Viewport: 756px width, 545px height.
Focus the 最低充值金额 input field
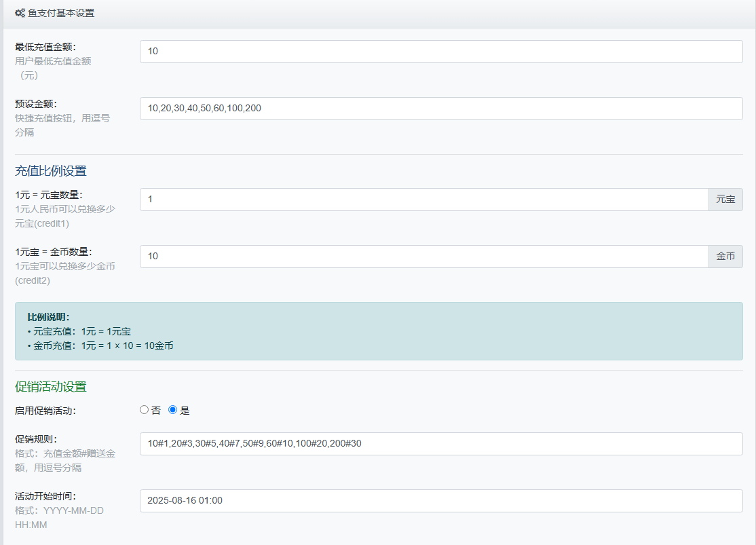440,52
